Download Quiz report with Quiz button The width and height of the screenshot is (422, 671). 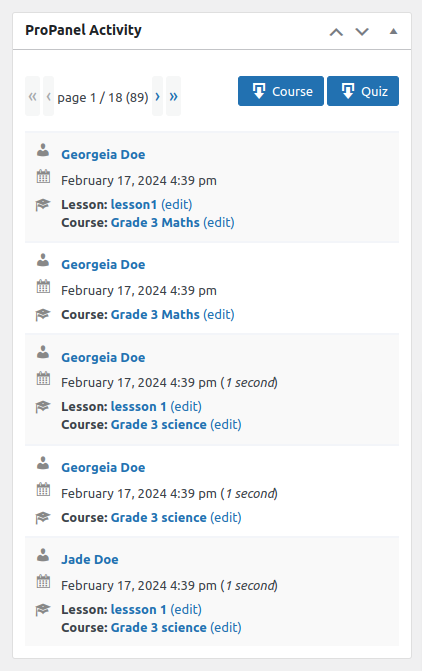point(363,91)
